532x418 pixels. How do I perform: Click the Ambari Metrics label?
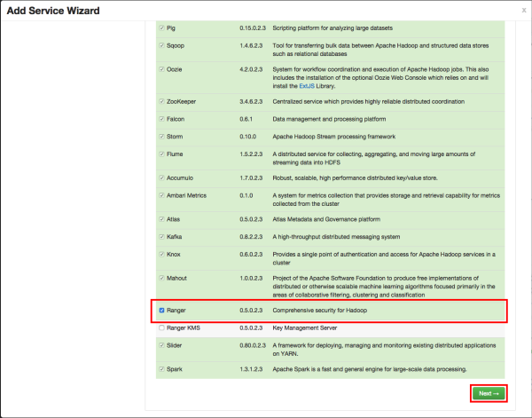186,195
